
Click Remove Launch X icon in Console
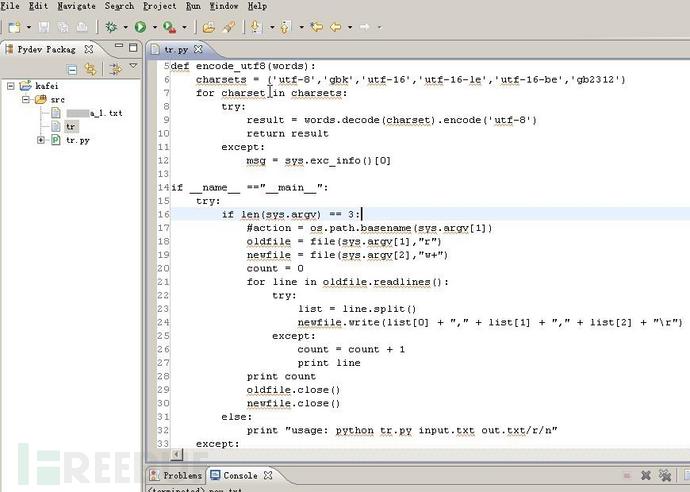(645, 476)
